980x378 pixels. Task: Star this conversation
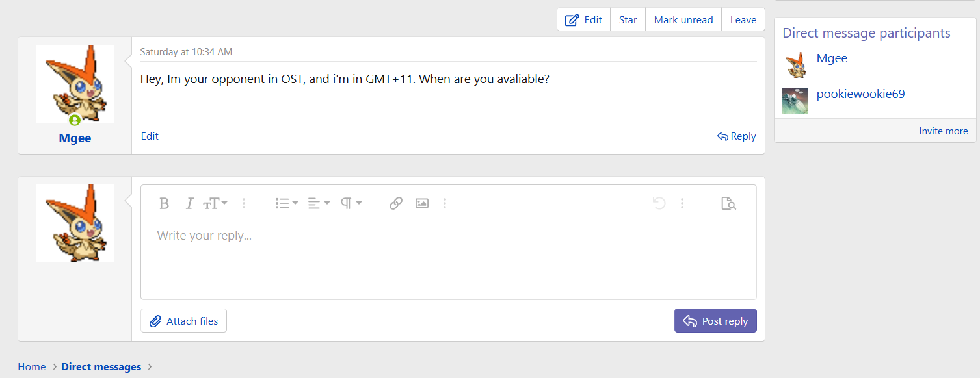point(628,19)
